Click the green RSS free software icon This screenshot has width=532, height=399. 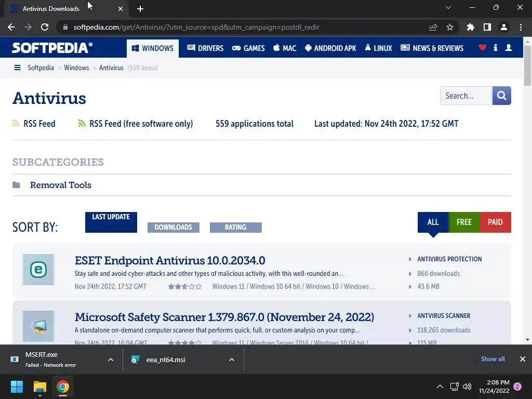[82, 124]
